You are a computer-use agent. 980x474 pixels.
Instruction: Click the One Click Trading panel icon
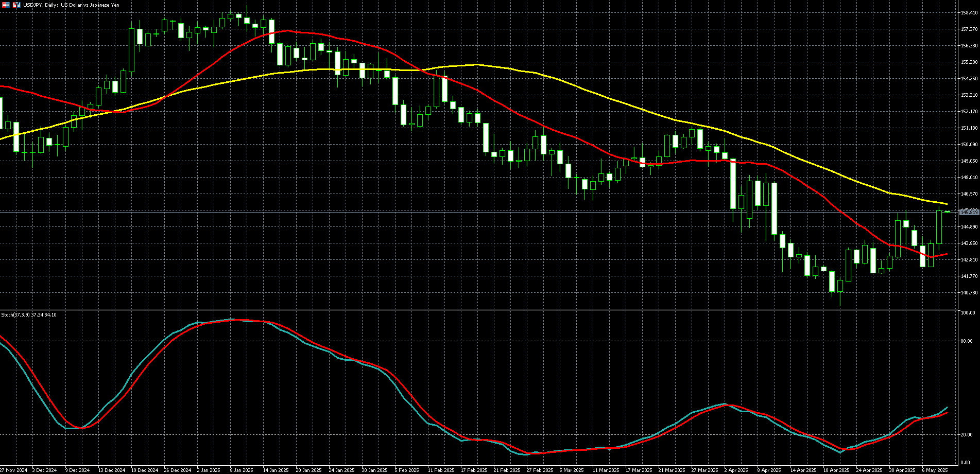(x=16, y=5)
